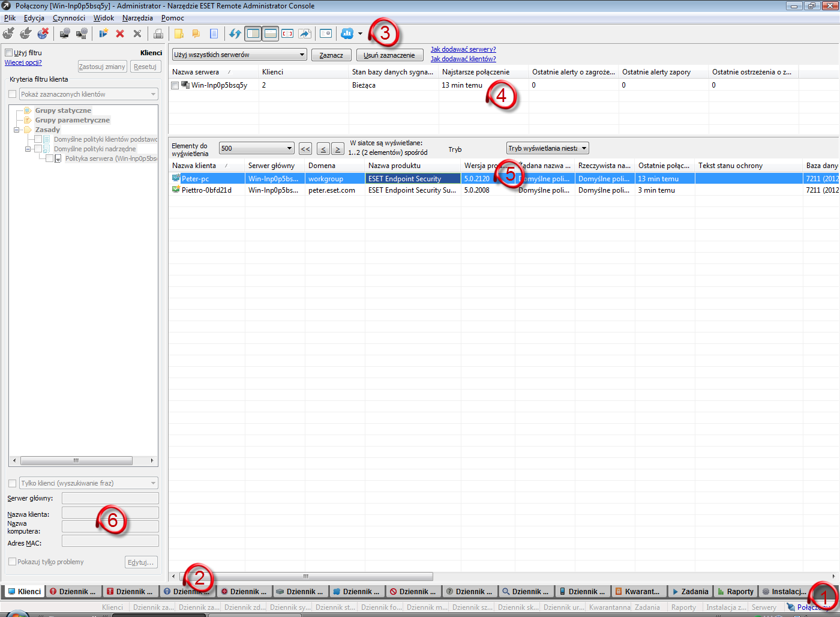Click the blue refresh arrows toolbar icon
This screenshot has width=840, height=617.
235,34
